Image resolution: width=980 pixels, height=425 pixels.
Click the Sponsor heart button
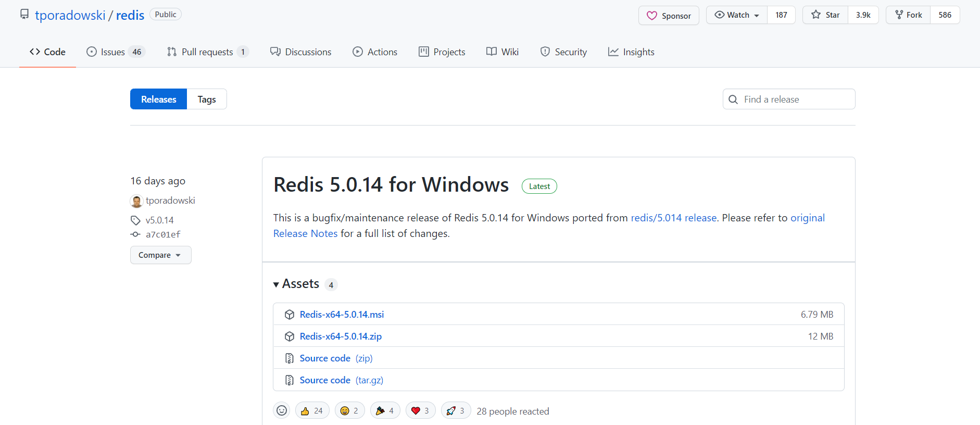(669, 16)
